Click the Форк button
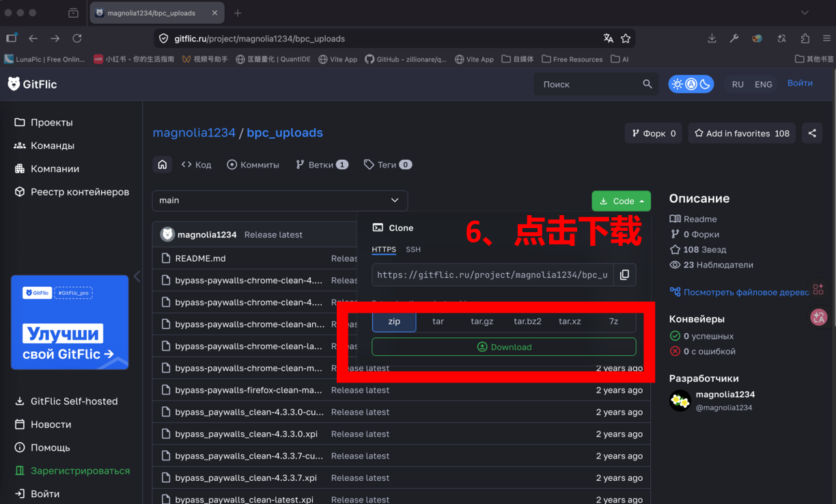This screenshot has height=504, width=836. (x=653, y=133)
